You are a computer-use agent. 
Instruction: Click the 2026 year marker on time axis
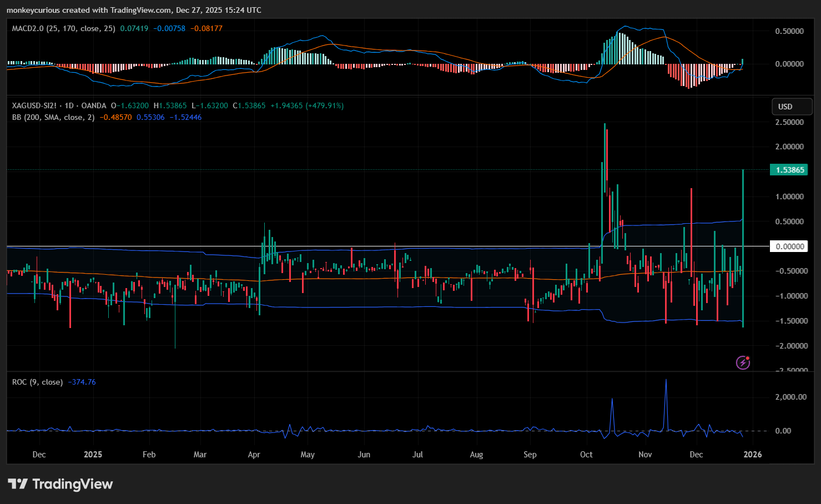click(752, 454)
